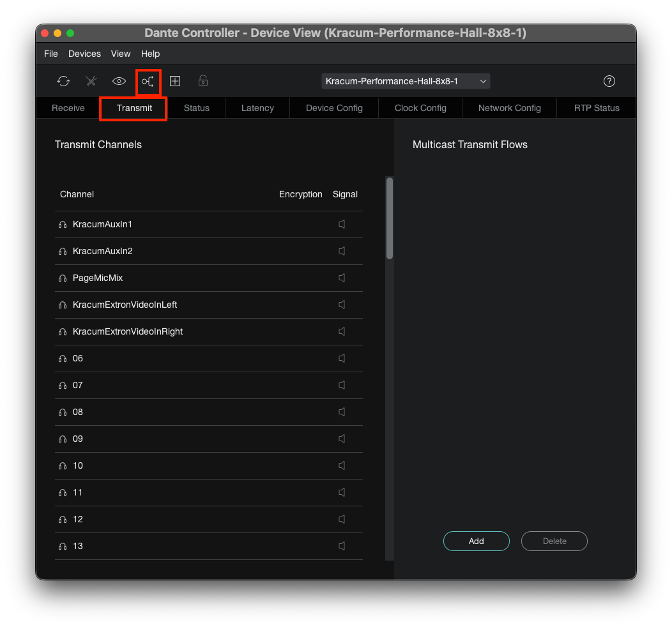Click signal speaker icon for channel 07

click(342, 385)
